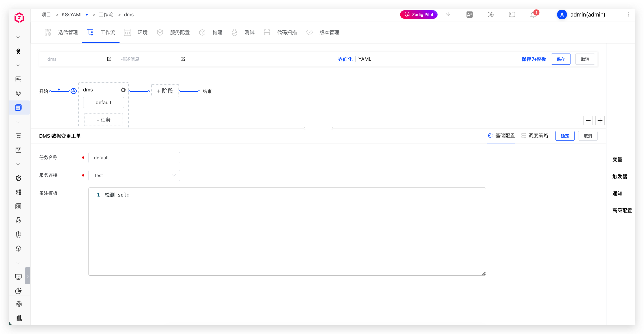Open the documentation book icon
Viewport: 644px width, 334px height.
pyautogui.click(x=512, y=15)
